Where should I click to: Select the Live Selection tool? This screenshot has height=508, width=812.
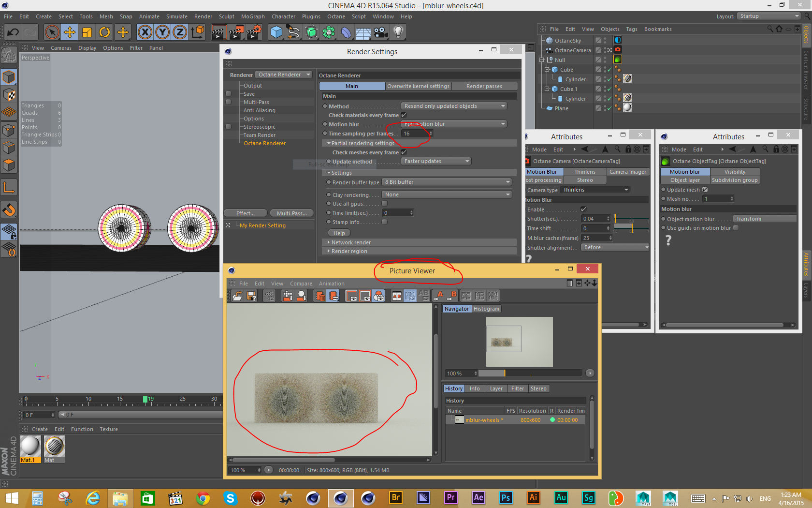click(52, 32)
